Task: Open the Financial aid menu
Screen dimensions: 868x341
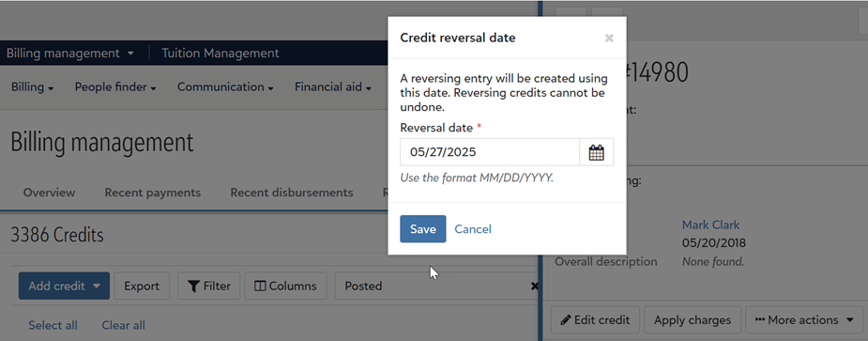Action: [333, 87]
